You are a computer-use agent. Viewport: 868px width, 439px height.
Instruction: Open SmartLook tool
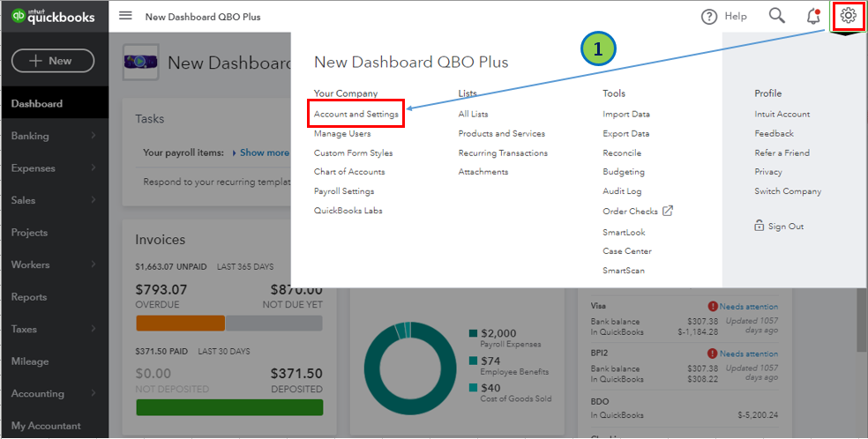pyautogui.click(x=624, y=232)
